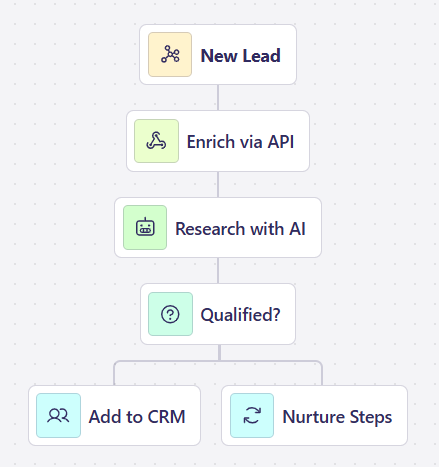The width and height of the screenshot is (439, 467).
Task: Click the robot icon on Research with AI
Action: [x=145, y=227]
